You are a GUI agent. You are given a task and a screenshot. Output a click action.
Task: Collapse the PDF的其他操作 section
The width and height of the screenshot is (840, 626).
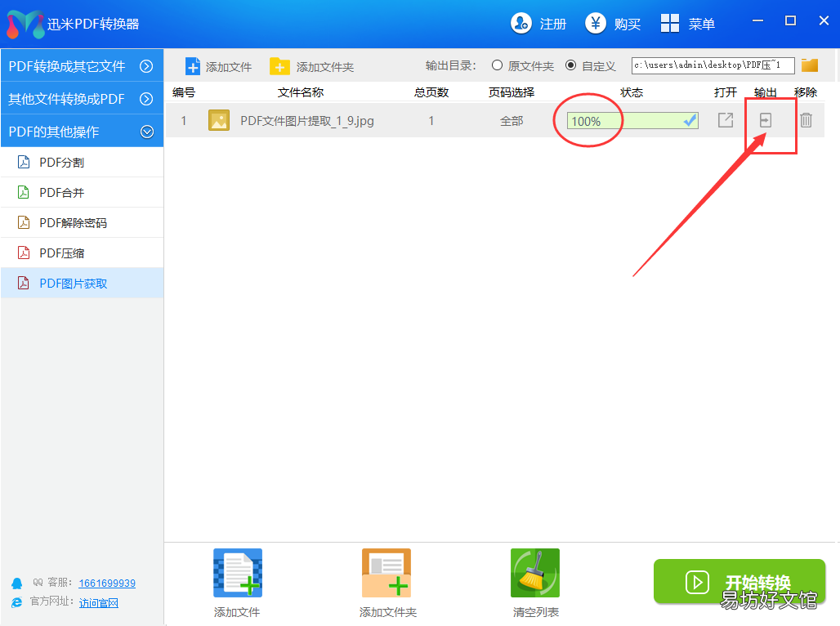point(82,132)
